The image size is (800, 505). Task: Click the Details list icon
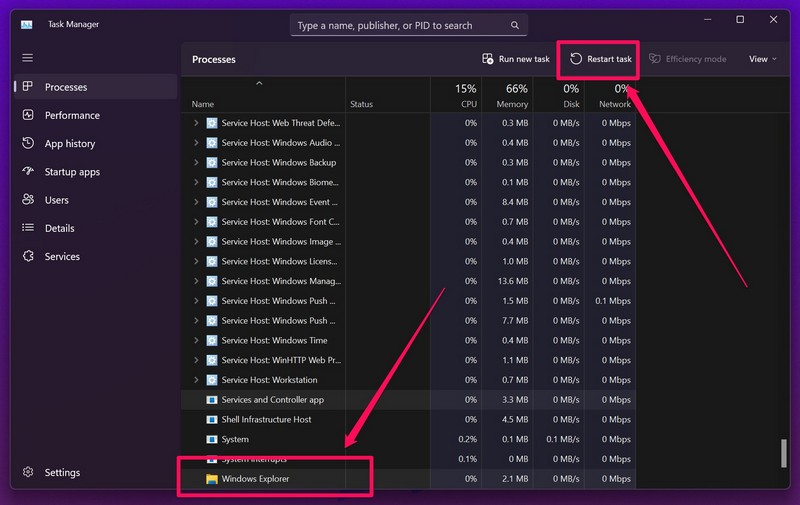coord(27,228)
